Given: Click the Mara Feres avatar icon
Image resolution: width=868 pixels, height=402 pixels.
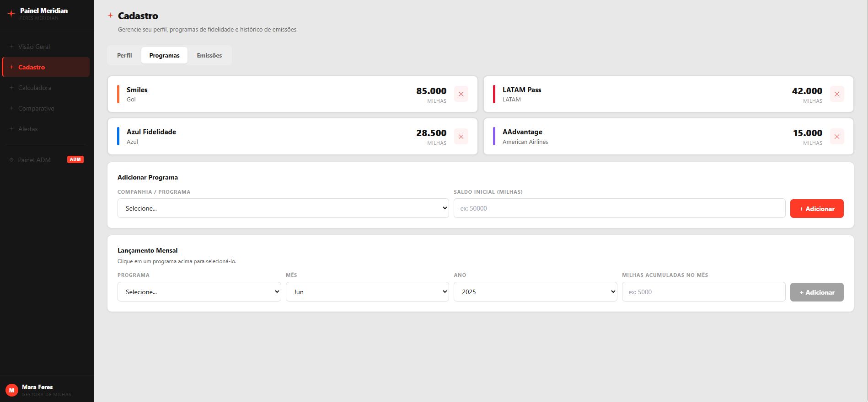Looking at the screenshot, I should tap(11, 390).
